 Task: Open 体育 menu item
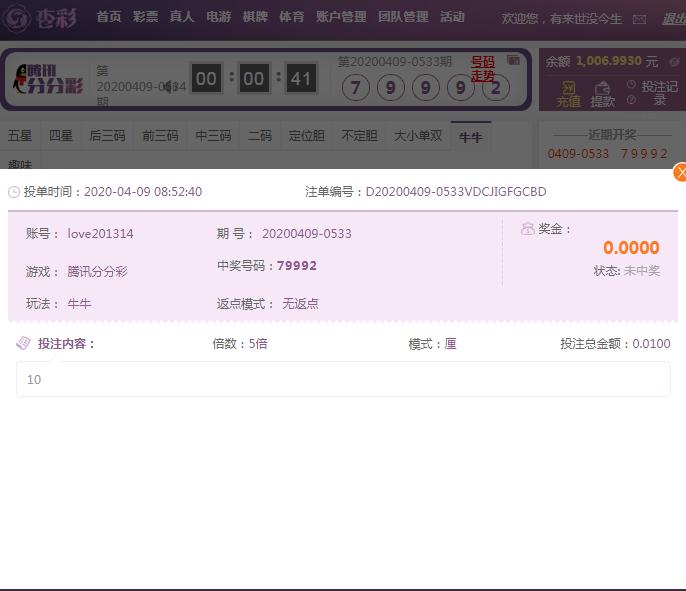pyautogui.click(x=291, y=17)
